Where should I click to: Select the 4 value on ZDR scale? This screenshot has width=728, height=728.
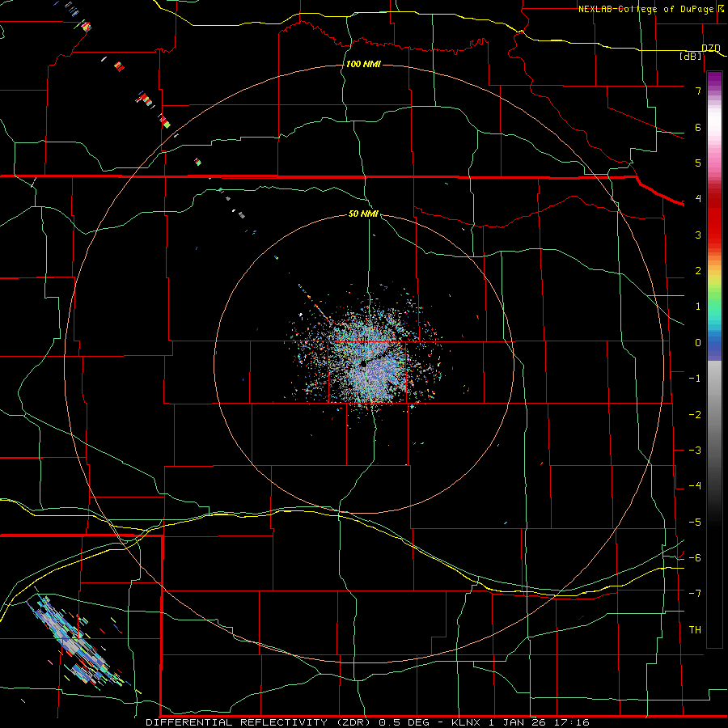698,199
